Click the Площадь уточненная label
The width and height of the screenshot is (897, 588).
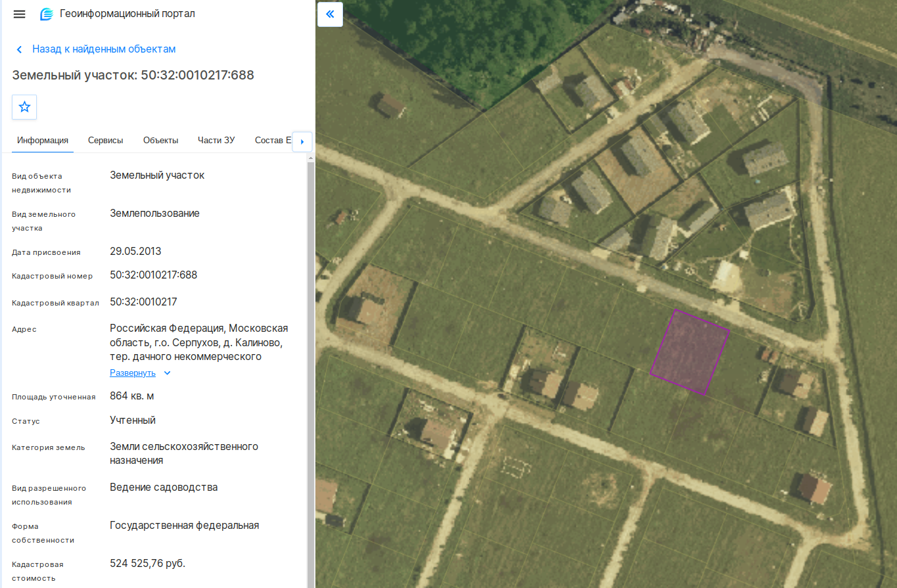pyautogui.click(x=54, y=397)
